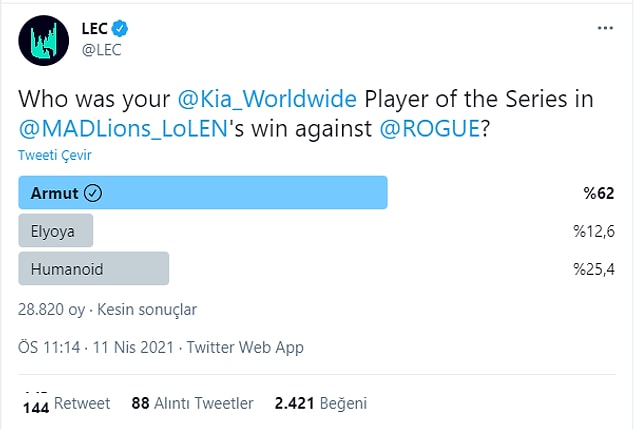Open the three-dot more options menu

[605, 28]
